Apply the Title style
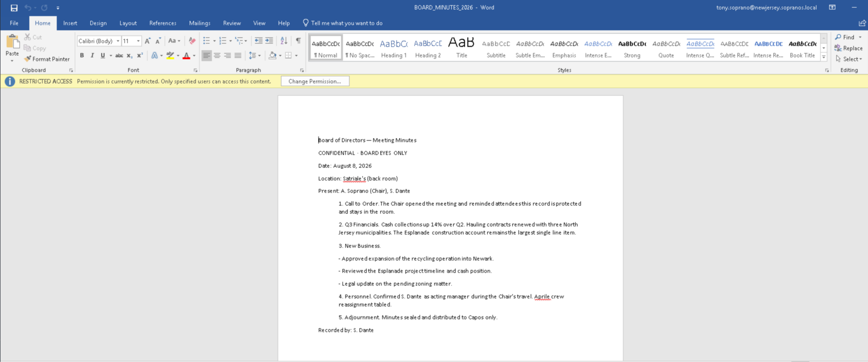This screenshot has width=868, height=362. click(462, 47)
